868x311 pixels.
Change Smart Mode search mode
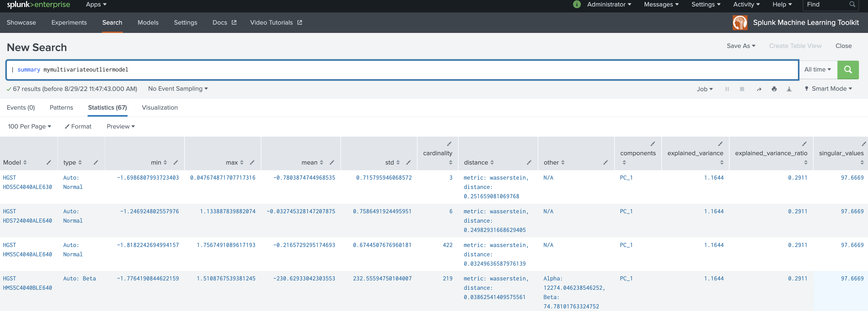[828, 89]
